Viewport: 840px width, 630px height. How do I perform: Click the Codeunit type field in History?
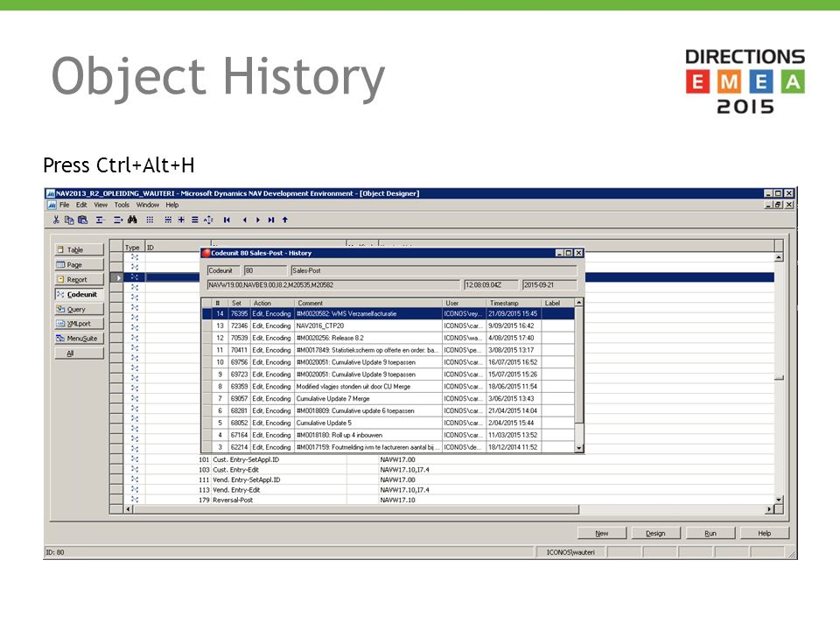[223, 270]
